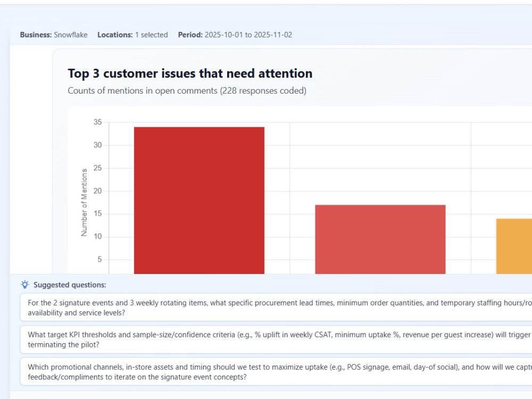Click the orange bar in the chart
Image resolution: width=532 pixels, height=399 pixels.
click(514, 246)
